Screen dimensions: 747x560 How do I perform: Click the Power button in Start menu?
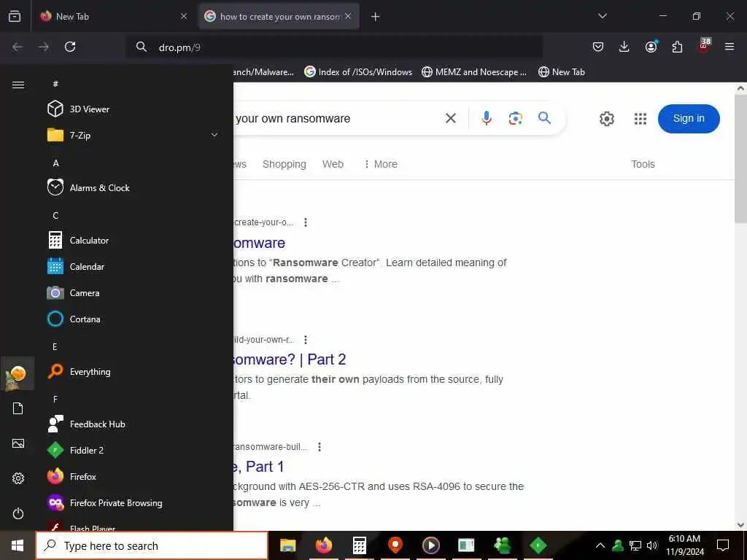18,513
